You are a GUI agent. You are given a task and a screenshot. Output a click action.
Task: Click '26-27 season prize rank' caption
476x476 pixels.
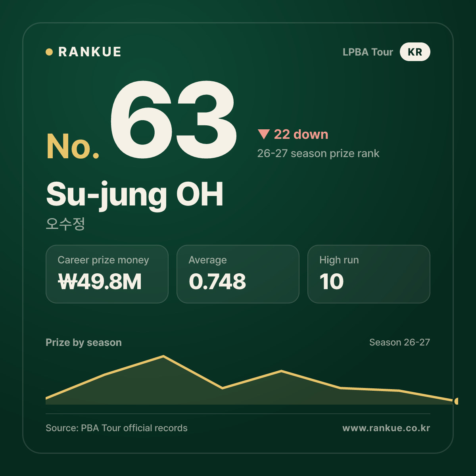point(318,154)
